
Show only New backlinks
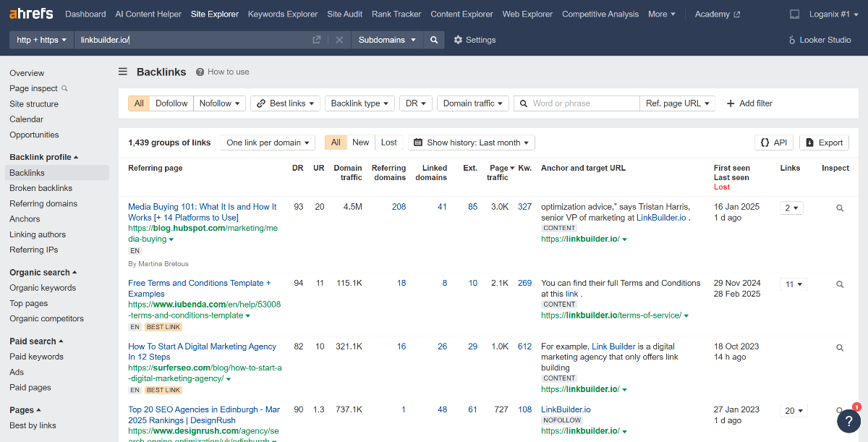tap(361, 143)
